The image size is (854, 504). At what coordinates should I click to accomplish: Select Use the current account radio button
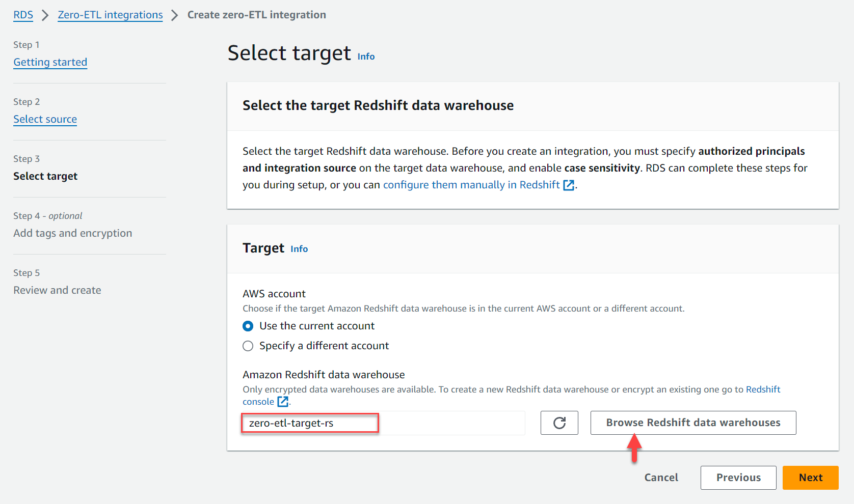click(x=248, y=326)
